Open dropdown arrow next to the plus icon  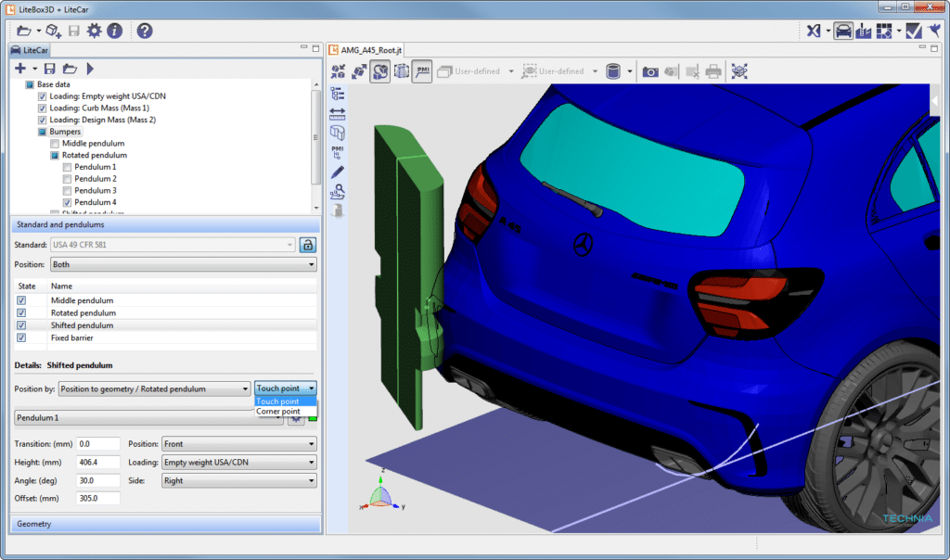35,69
